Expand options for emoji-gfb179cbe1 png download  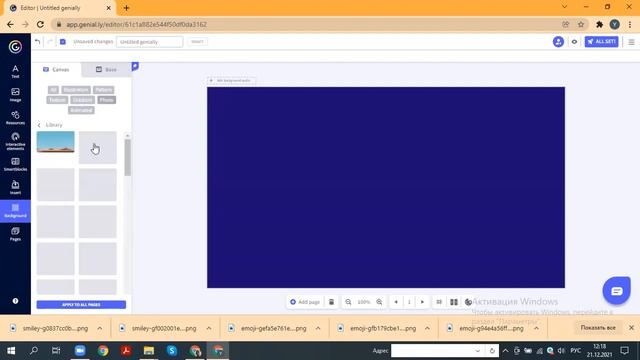pyautogui.click(x=427, y=328)
